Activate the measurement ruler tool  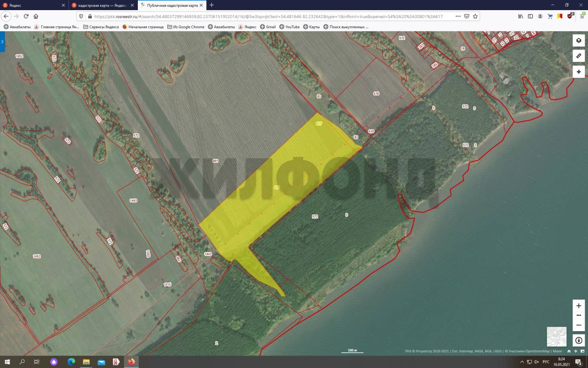click(x=578, y=56)
